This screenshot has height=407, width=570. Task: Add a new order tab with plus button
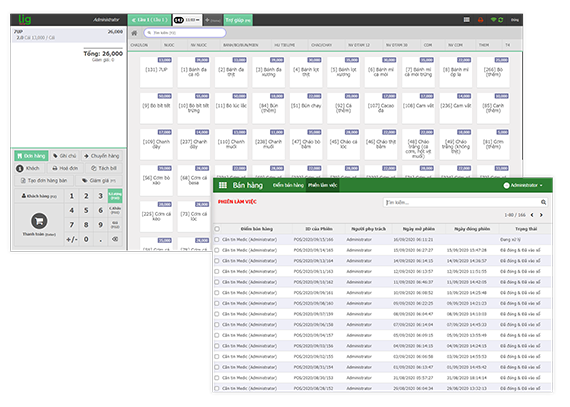click(x=213, y=20)
